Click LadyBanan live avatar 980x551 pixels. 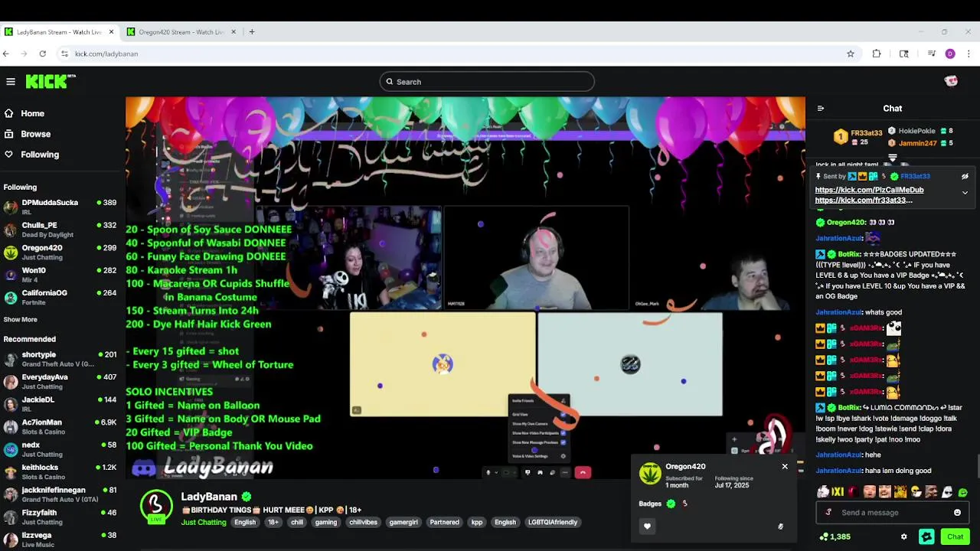click(156, 507)
